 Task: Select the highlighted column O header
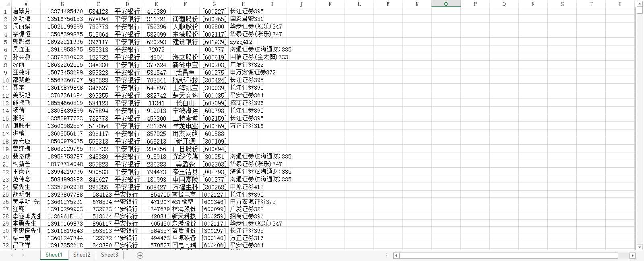point(446,4)
